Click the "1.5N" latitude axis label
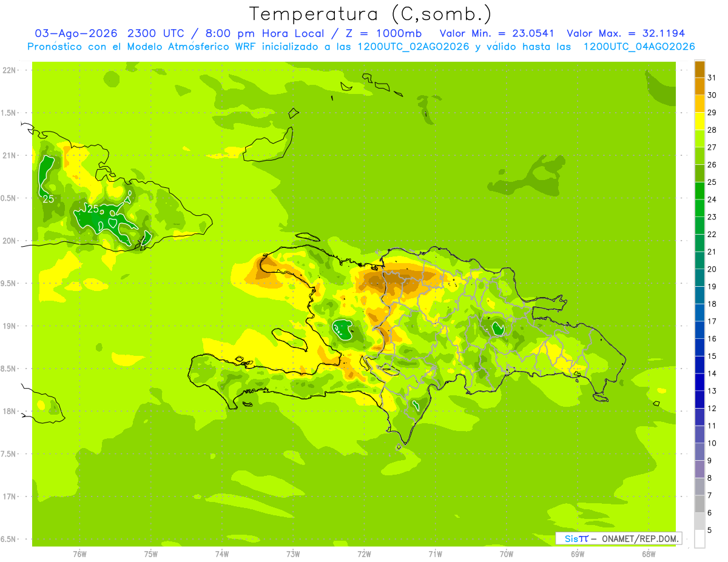The image size is (728, 562). (x=9, y=113)
